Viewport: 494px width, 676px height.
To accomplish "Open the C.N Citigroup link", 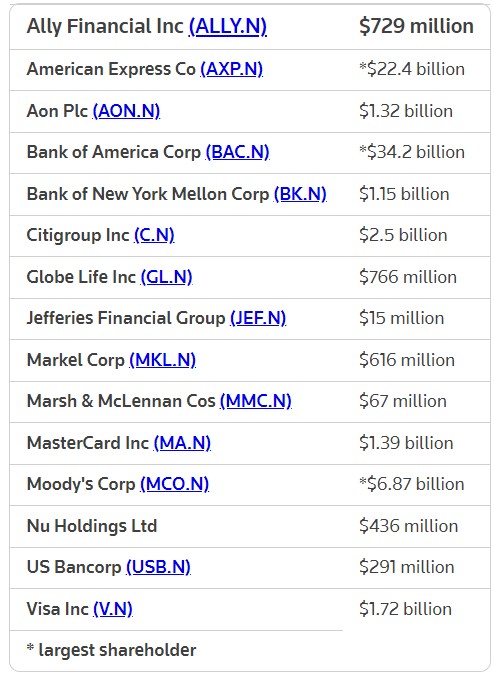I will click(154, 235).
